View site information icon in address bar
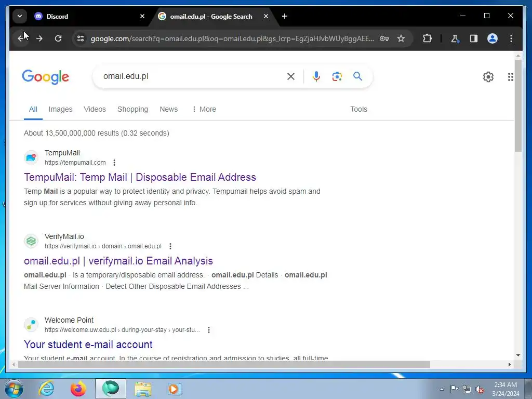 tap(81, 38)
